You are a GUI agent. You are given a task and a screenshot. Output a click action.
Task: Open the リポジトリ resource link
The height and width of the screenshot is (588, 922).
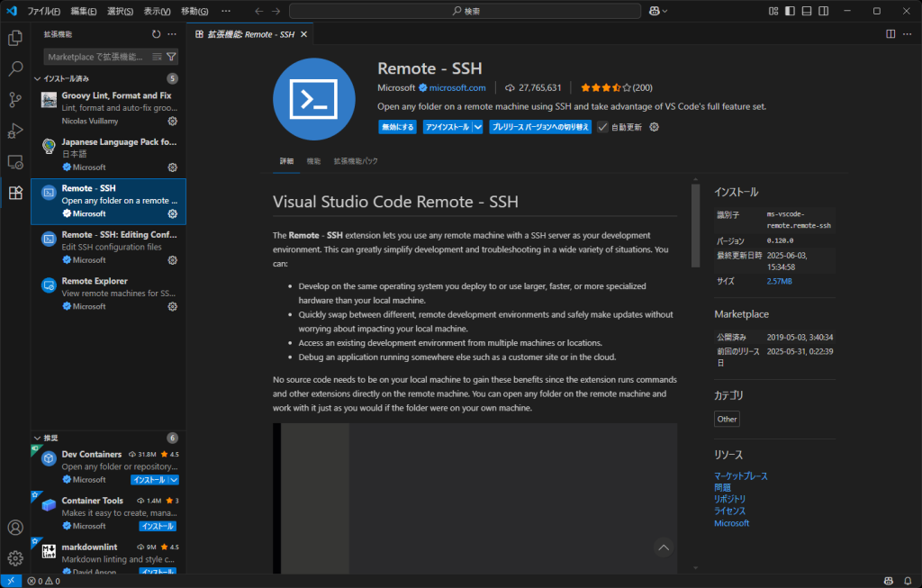click(x=729, y=499)
